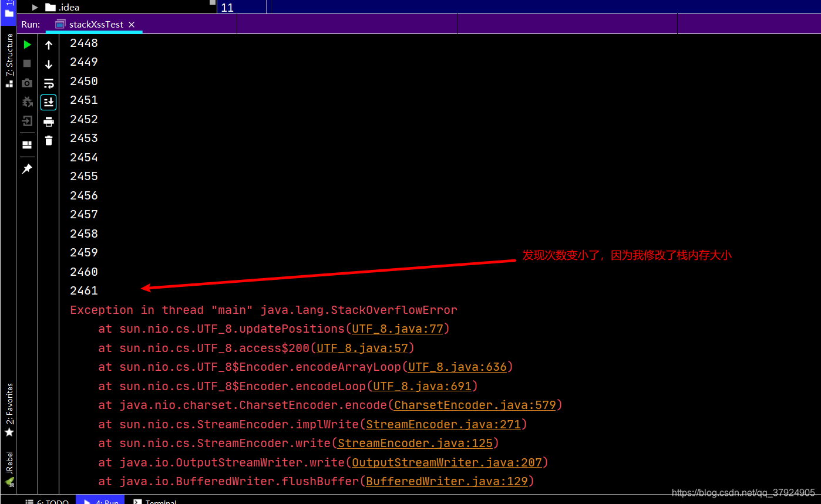Click the Exit icon in Run toolbar
Screen dimensions: 821x504
coord(27,121)
